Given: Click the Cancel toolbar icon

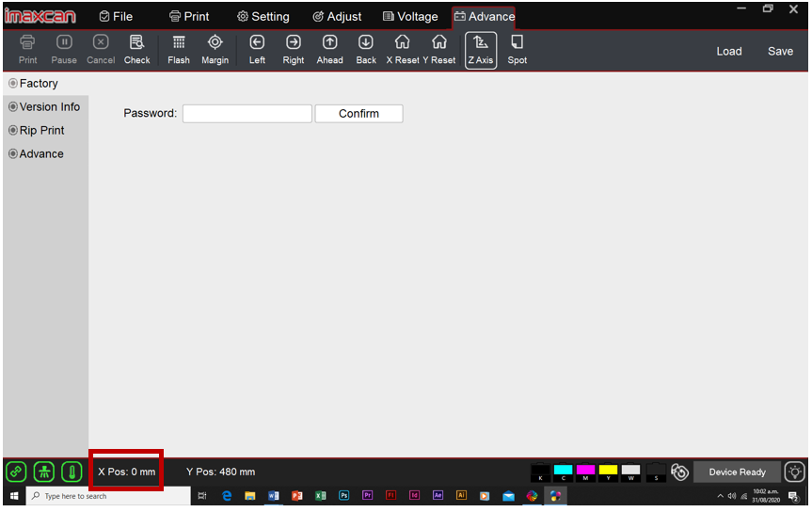Looking at the screenshot, I should click(x=101, y=50).
